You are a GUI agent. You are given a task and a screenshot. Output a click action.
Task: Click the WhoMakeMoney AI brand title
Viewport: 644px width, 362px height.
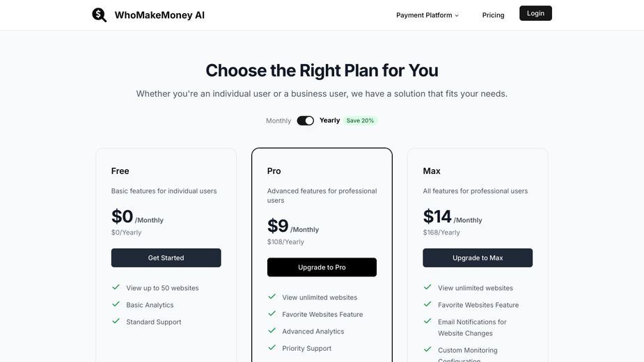point(159,15)
